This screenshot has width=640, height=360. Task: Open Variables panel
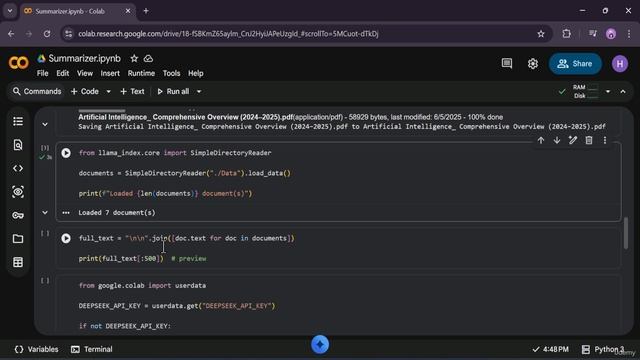tap(36, 349)
